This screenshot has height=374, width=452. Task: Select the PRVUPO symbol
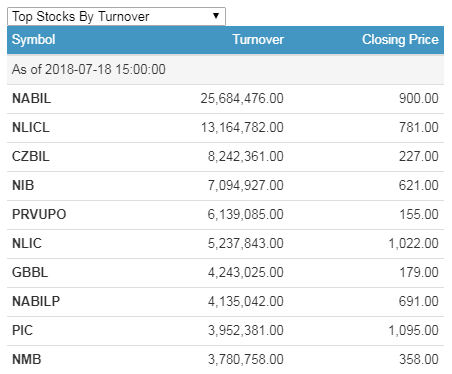[x=39, y=215]
